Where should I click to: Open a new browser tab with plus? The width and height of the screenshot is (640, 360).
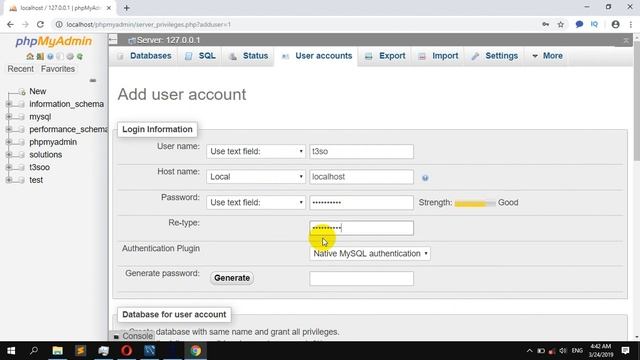[127, 8]
